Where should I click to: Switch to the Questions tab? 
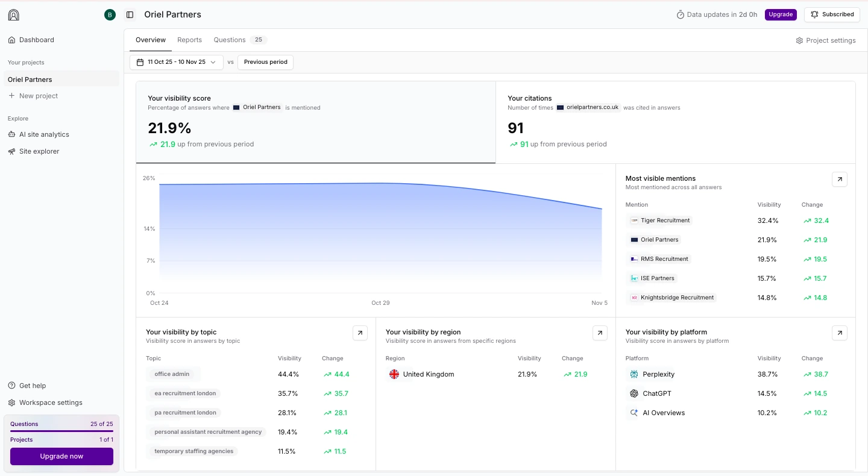click(x=230, y=40)
